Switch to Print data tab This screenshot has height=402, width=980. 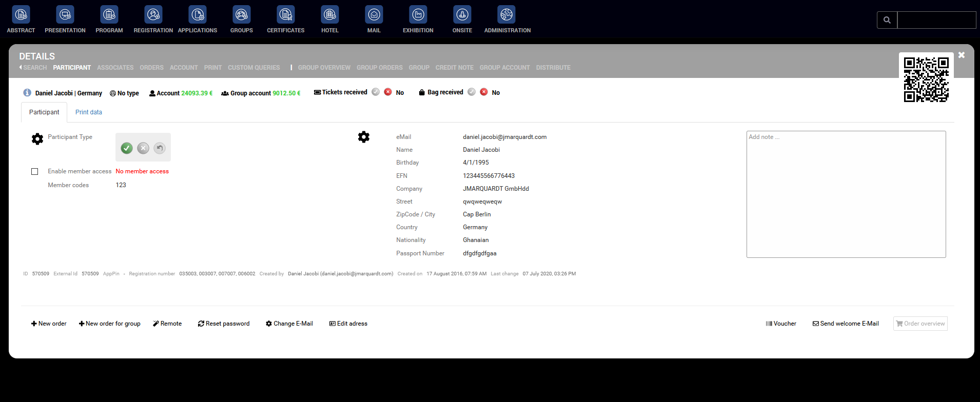point(89,112)
